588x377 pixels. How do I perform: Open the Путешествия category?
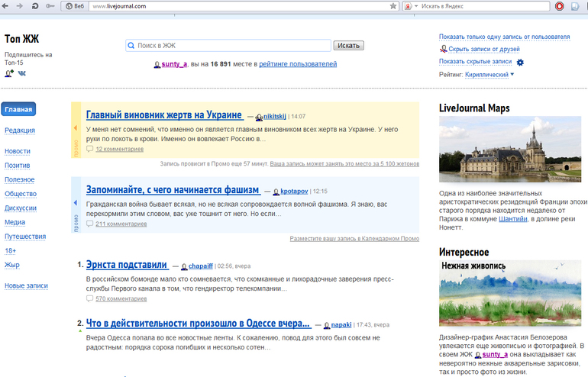click(25, 237)
